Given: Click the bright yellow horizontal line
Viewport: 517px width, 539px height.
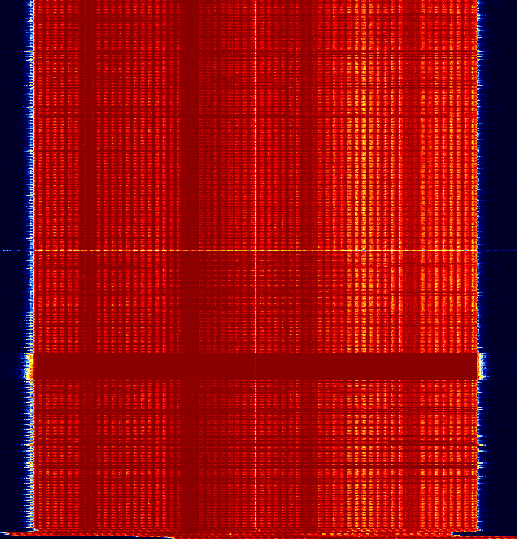Looking at the screenshot, I should click(255, 251).
